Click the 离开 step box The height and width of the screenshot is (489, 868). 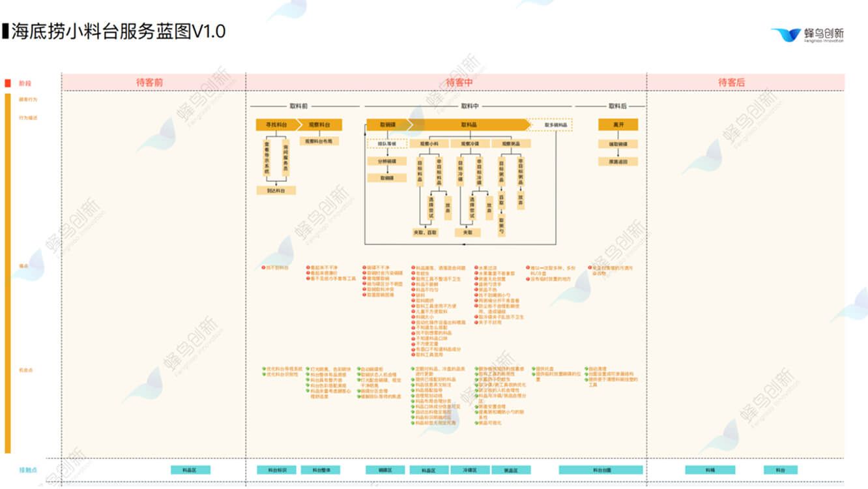(618, 125)
